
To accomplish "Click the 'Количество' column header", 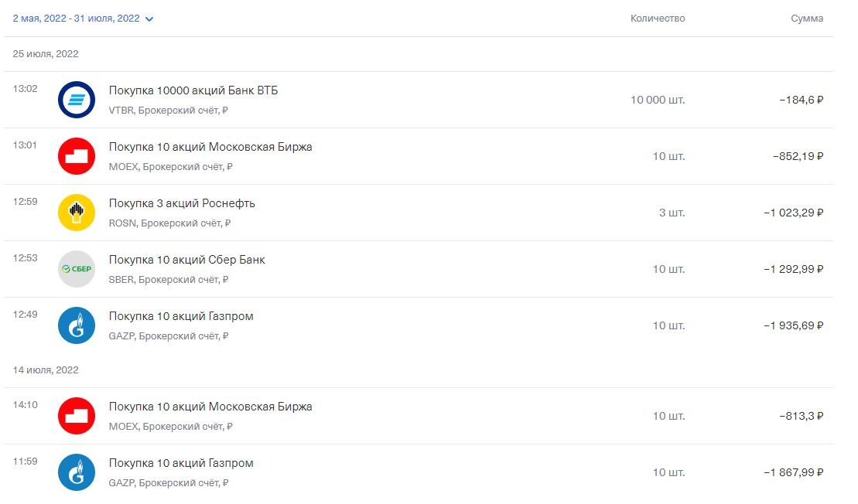I will 658,19.
